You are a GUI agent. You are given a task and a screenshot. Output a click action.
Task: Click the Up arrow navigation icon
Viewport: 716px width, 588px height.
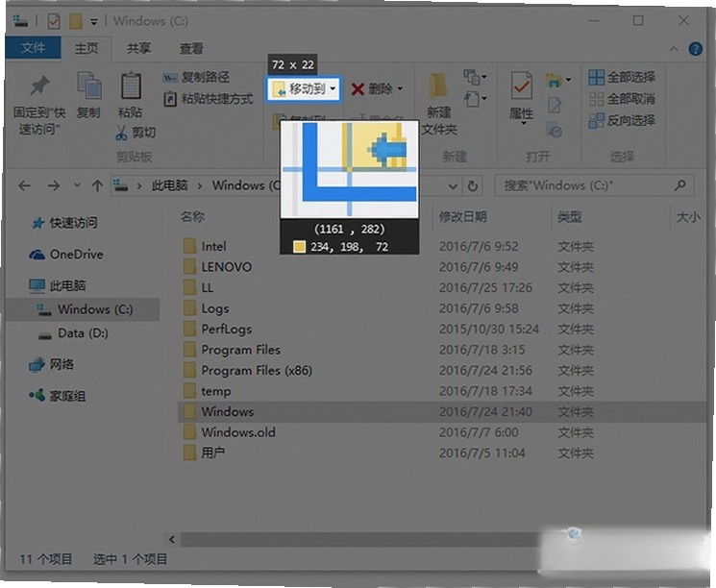pyautogui.click(x=97, y=185)
